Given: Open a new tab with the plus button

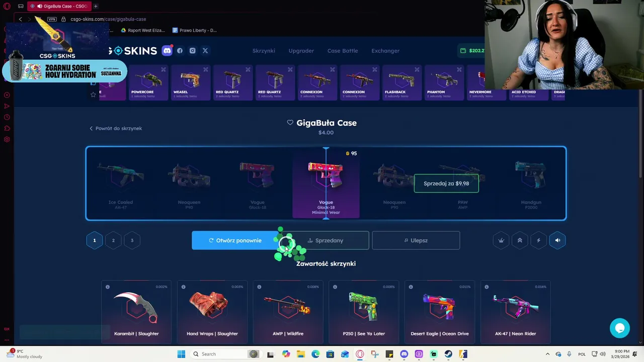Looking at the screenshot, I should [x=96, y=6].
